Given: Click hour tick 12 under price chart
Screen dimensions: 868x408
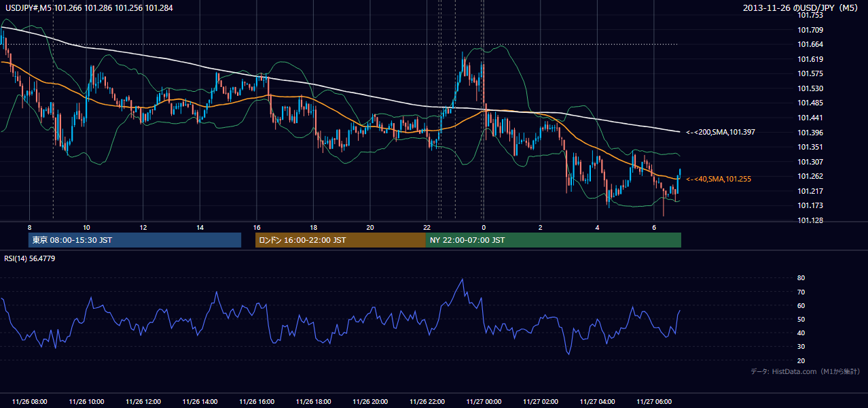Looking at the screenshot, I should click(x=143, y=227).
